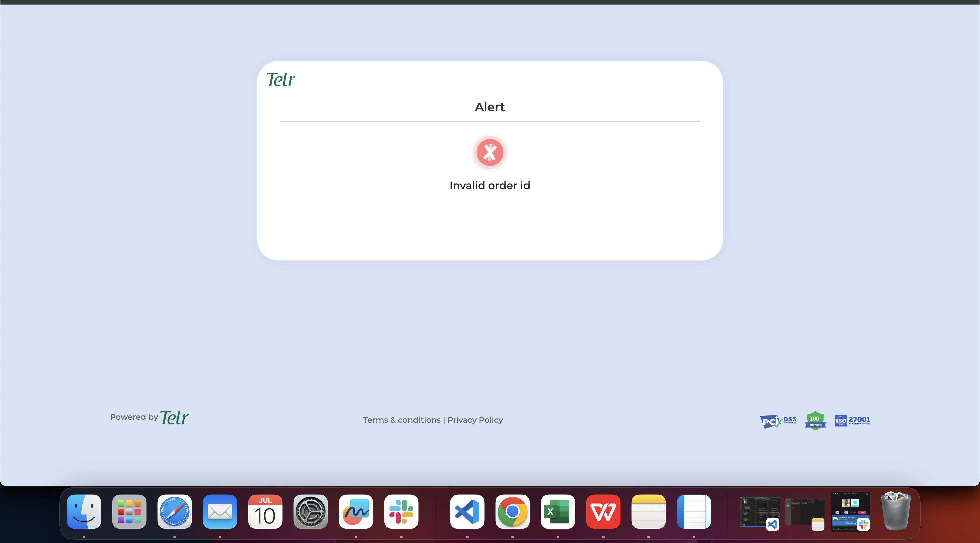Image resolution: width=980 pixels, height=543 pixels.
Task: Open Calendar showing JUL 10
Action: point(265,511)
